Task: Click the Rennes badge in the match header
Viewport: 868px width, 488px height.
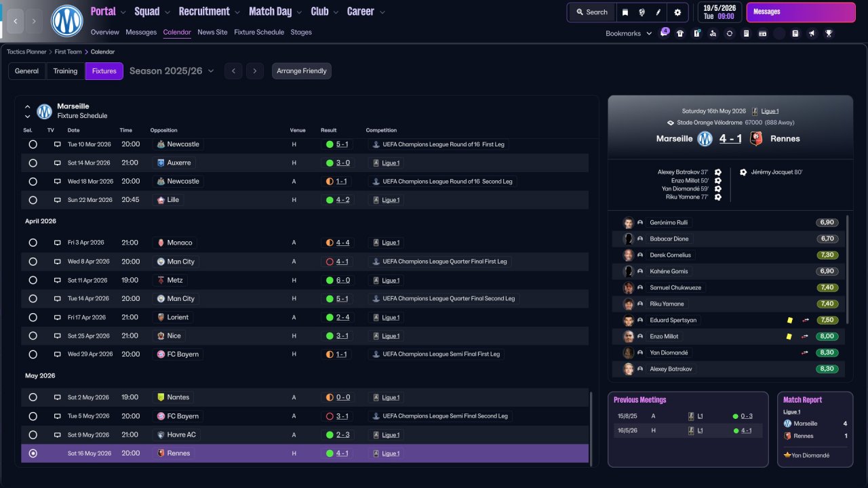Action: (756, 139)
